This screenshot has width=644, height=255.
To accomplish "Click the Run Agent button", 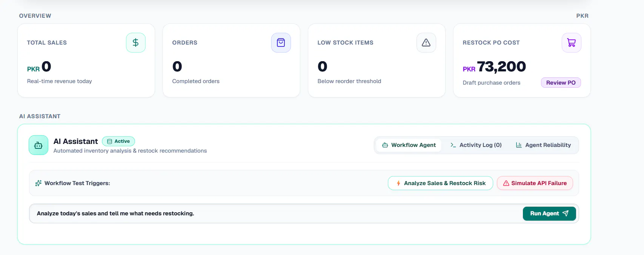I will pos(549,213).
